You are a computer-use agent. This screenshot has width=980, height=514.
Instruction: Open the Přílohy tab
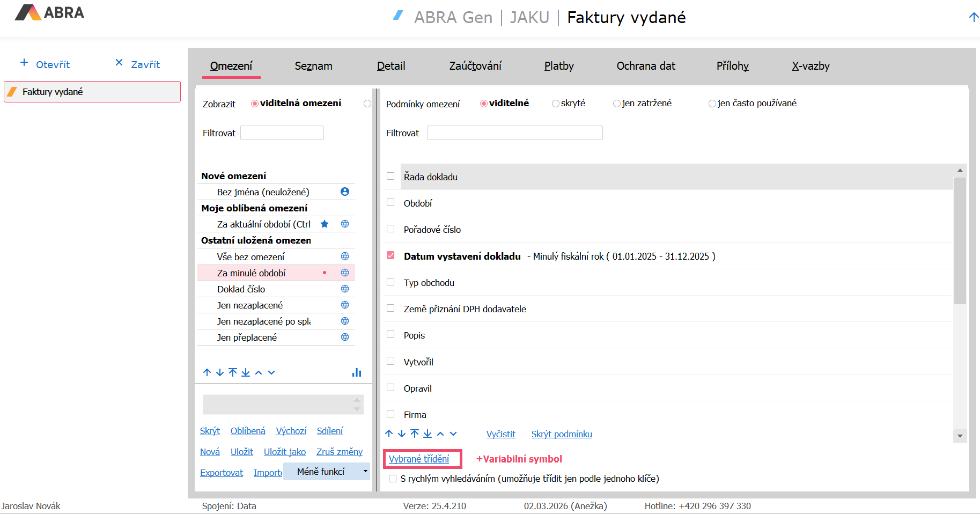pos(733,66)
